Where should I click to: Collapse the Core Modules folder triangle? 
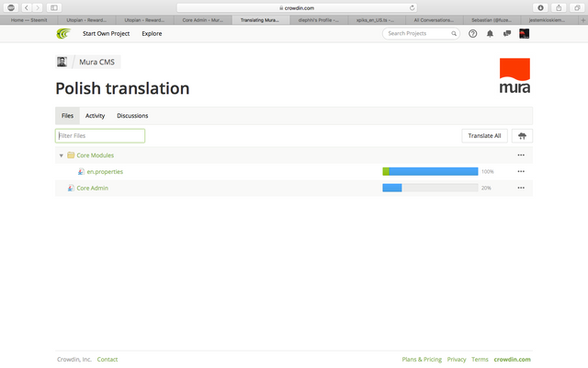coord(62,155)
